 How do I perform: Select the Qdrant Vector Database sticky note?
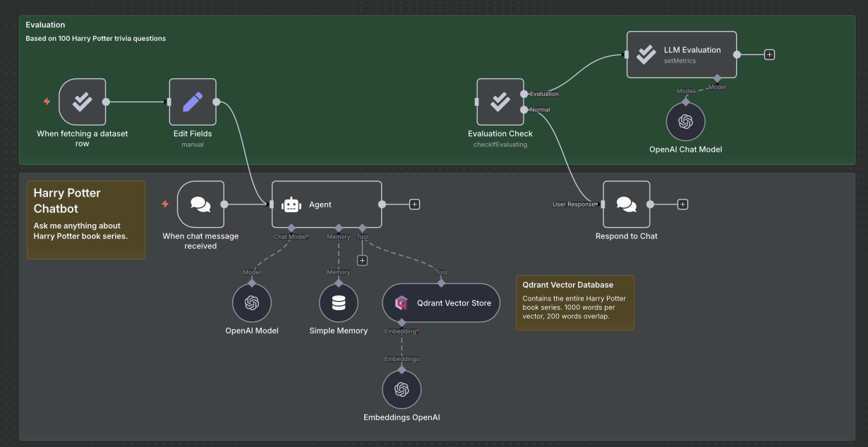(x=575, y=302)
